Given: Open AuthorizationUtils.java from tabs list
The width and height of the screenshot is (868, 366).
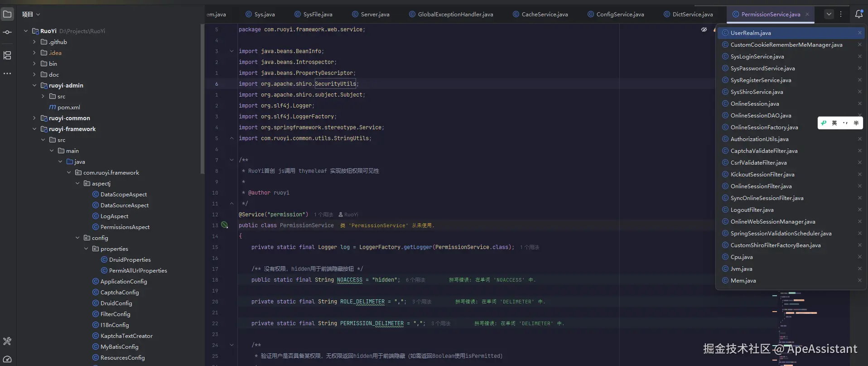Looking at the screenshot, I should [759, 139].
